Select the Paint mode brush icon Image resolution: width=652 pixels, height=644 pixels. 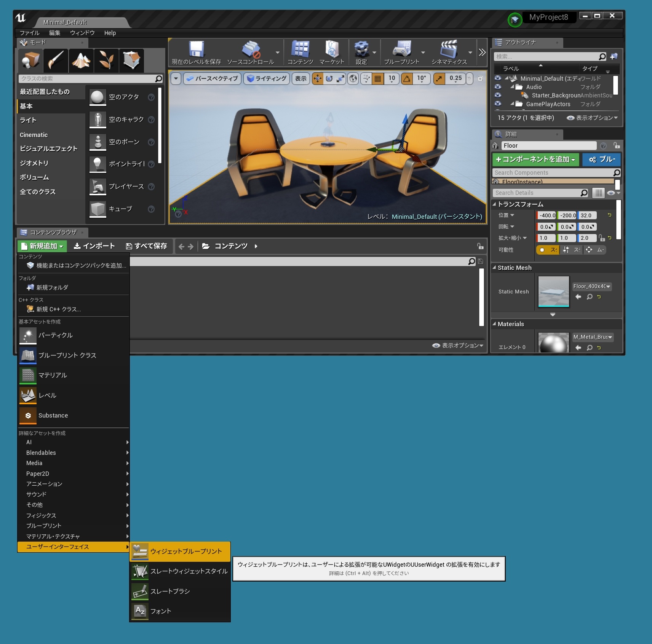(56, 60)
